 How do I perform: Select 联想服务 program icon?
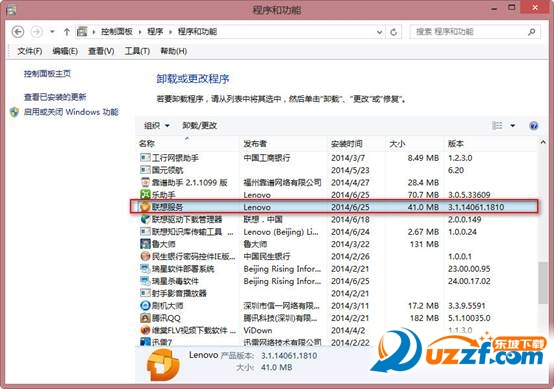145,207
